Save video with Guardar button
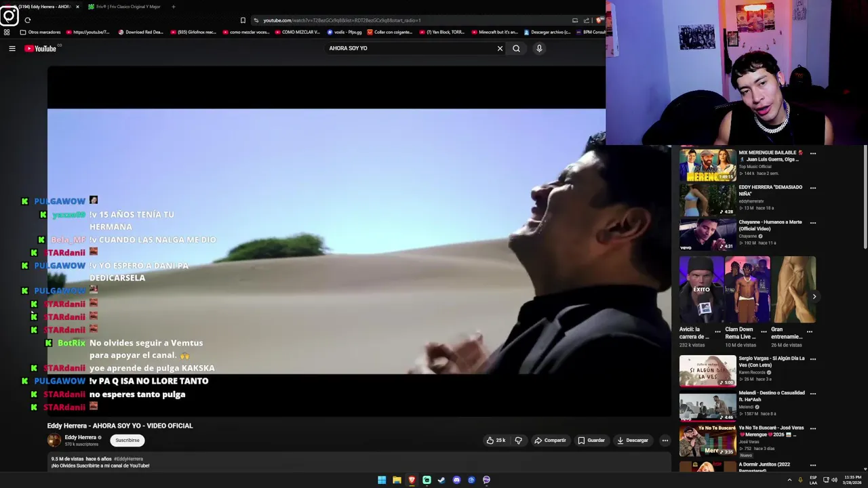The height and width of the screenshot is (488, 868). pyautogui.click(x=591, y=441)
